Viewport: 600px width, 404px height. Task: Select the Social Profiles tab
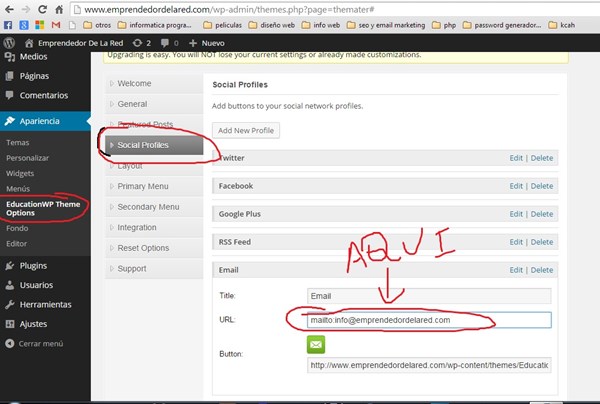coord(154,145)
